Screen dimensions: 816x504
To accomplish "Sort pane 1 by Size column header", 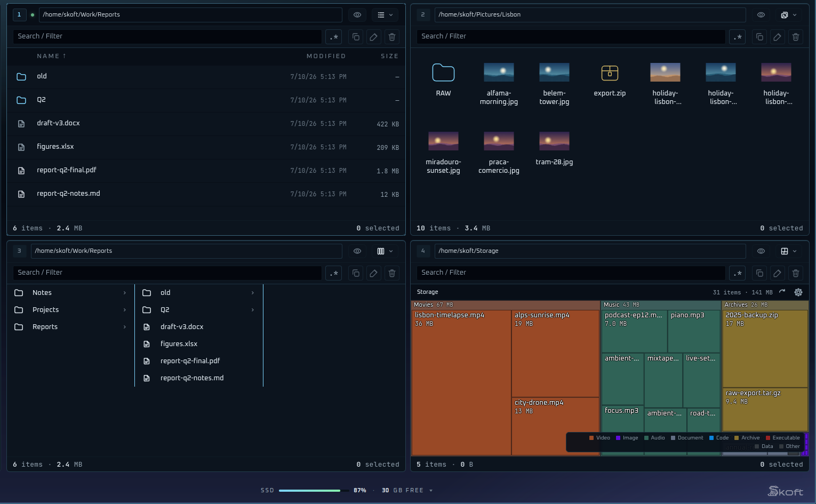I will [389, 56].
